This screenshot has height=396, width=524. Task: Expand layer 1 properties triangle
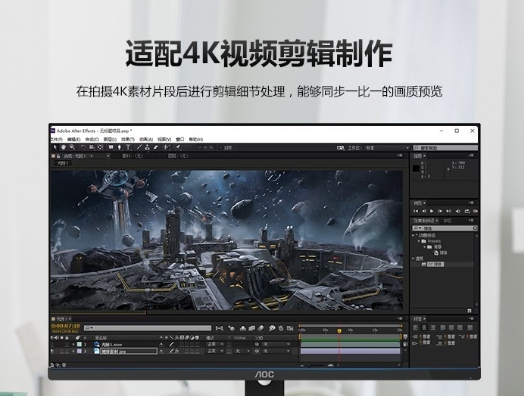pos(74,344)
